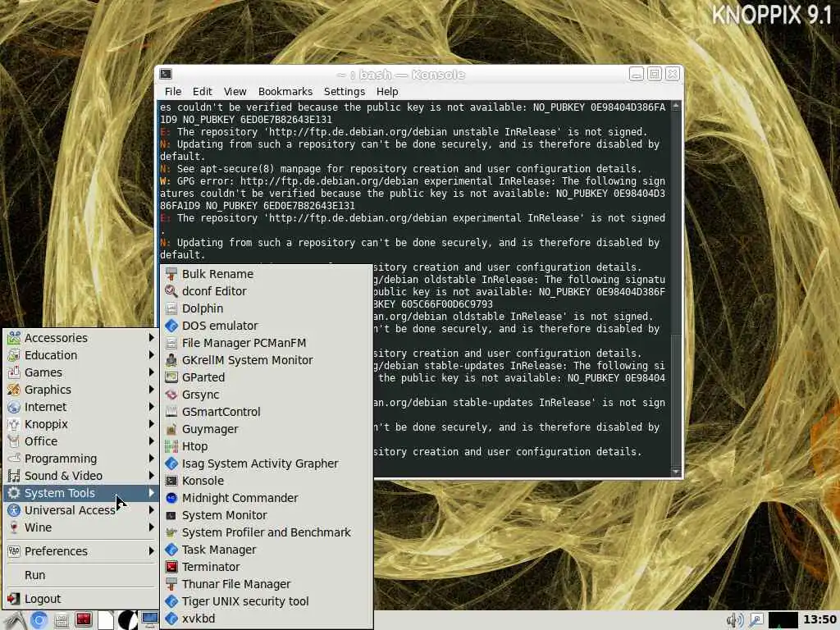The width and height of the screenshot is (840, 630).
Task: Click the start menu button on taskbar
Action: [14, 620]
